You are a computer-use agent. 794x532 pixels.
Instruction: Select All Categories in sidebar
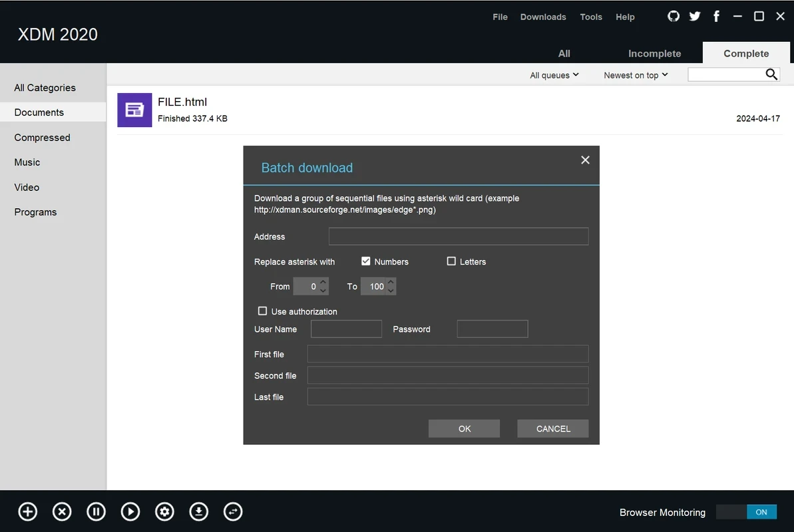(53, 88)
